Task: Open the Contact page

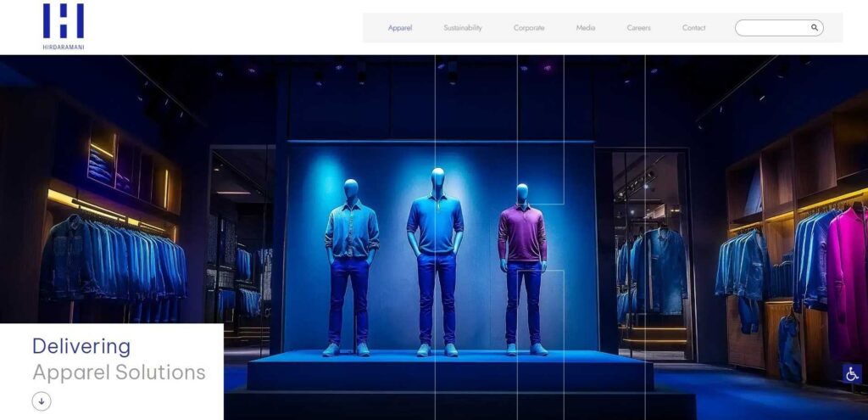Action: (x=693, y=28)
